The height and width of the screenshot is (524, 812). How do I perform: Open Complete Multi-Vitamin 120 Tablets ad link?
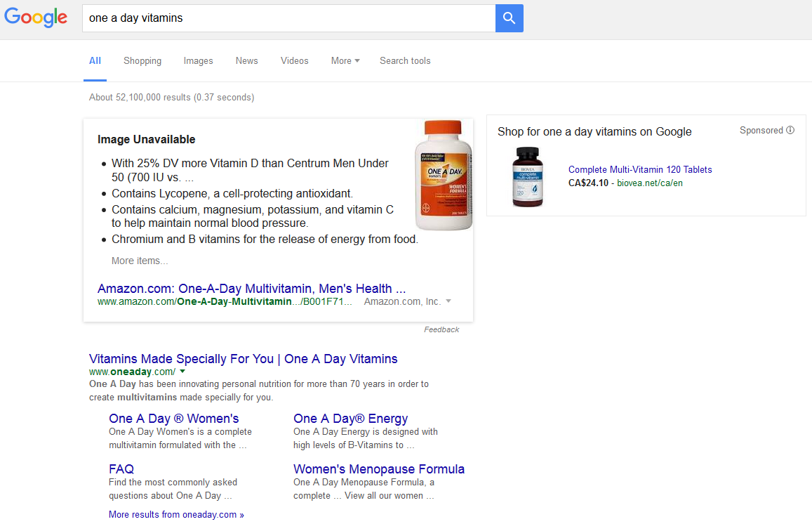[x=640, y=169]
